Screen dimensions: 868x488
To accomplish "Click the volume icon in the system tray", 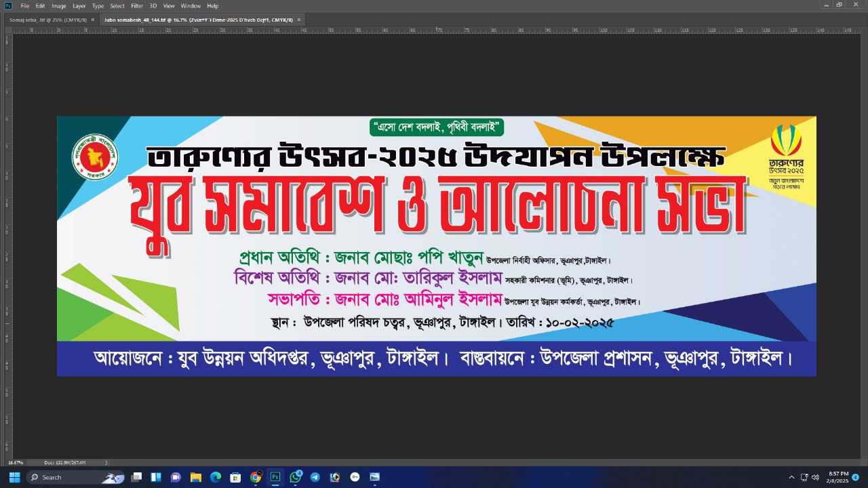I will point(815,478).
